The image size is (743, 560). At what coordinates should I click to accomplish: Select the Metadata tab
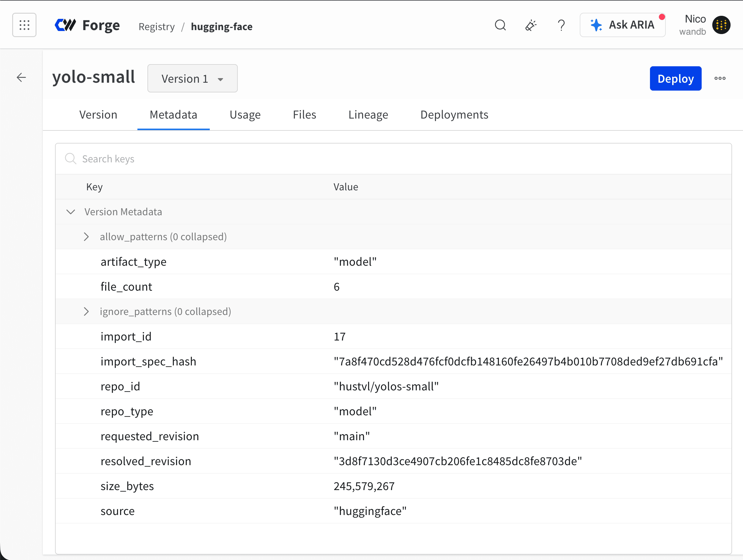[173, 115]
